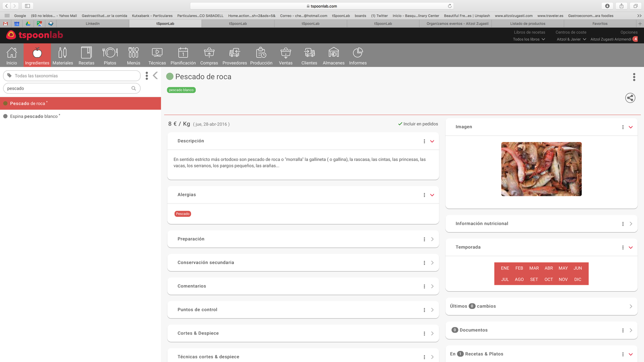
Task: Collapse the sidebar with the left arrow
Action: [155, 76]
